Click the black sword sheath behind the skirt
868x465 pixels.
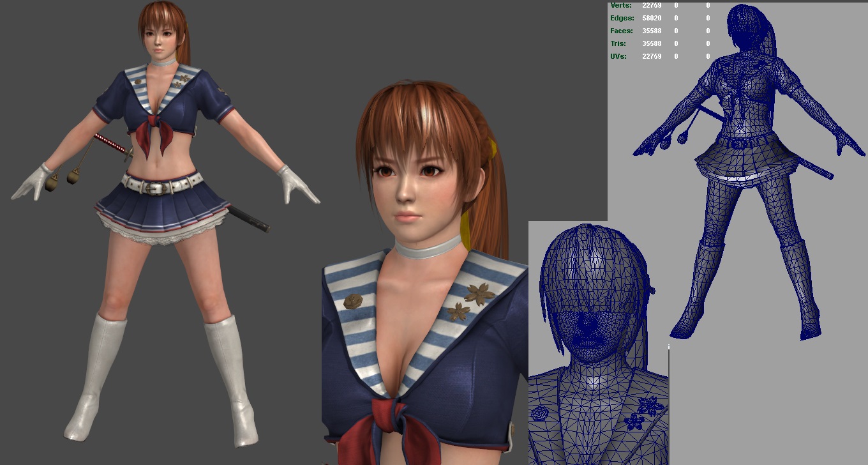(248, 218)
